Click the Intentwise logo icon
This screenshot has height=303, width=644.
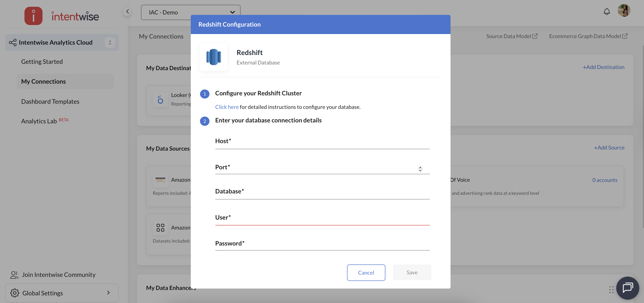(x=33, y=16)
